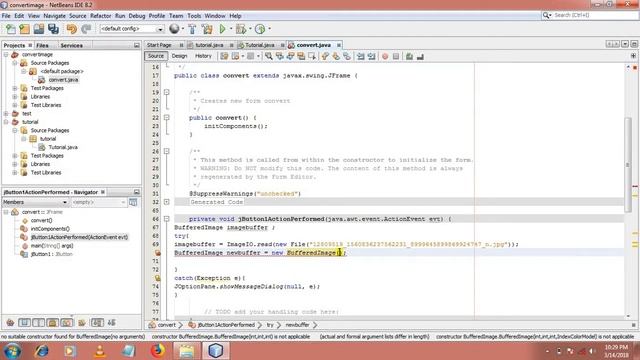Click the New File toolbar icon
This screenshot has height=360, width=640.
[x=11, y=29]
